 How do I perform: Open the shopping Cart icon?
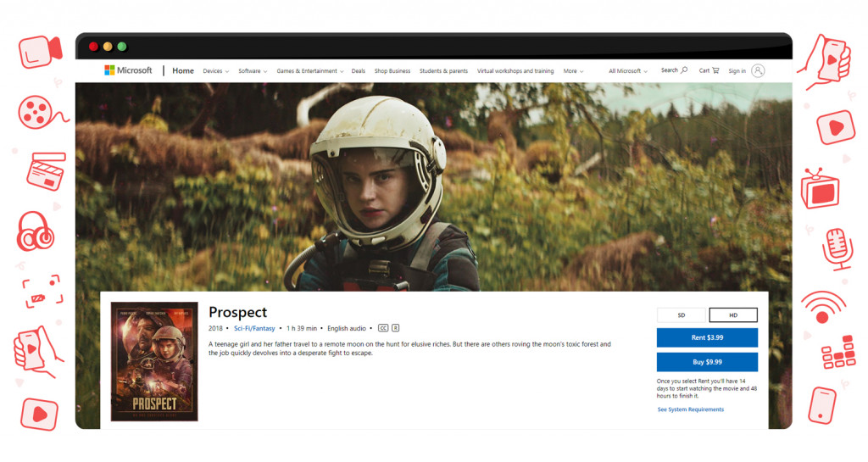click(x=715, y=70)
